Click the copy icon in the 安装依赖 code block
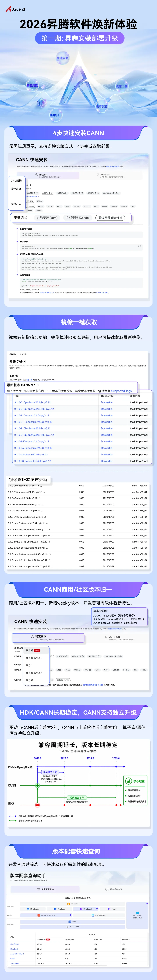The height and width of the screenshot is (980, 157). click(141, 246)
